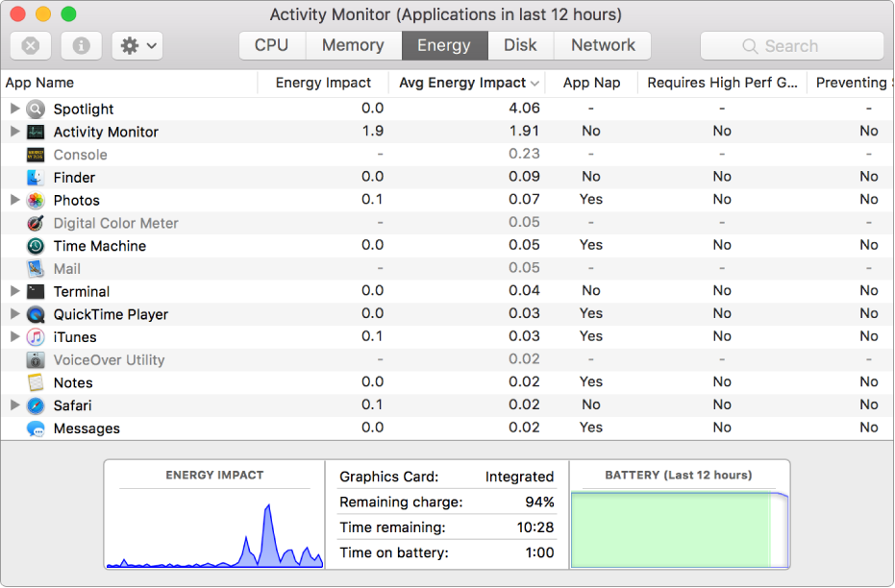Expand the Spotlight row
Image resolution: width=895 pixels, height=588 pixels.
point(14,109)
